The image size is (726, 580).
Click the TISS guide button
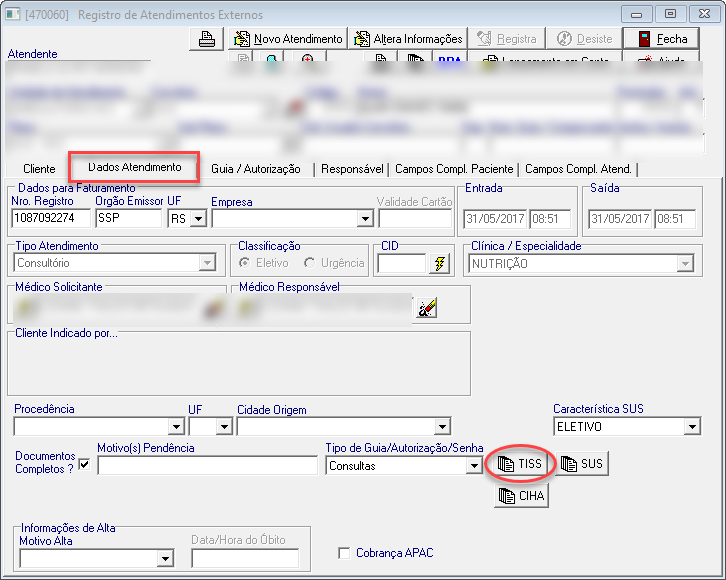point(519,464)
